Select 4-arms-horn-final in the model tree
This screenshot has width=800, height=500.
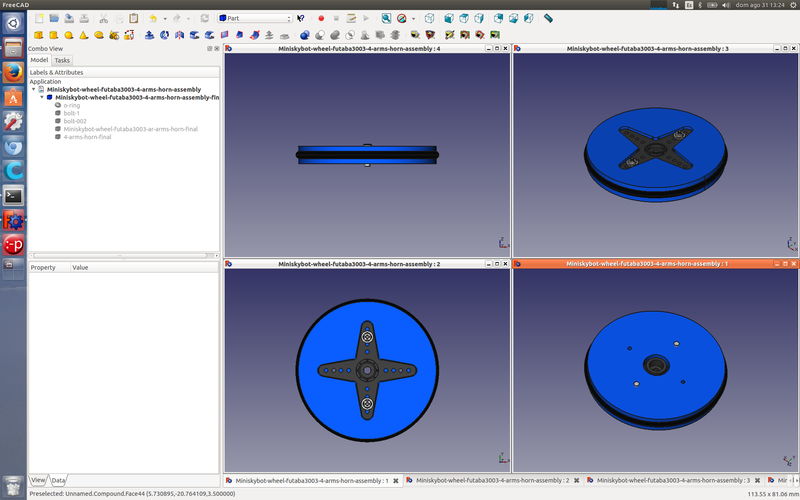pyautogui.click(x=87, y=137)
